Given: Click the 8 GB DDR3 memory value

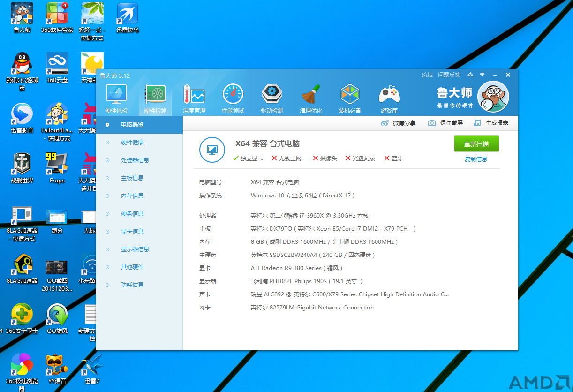Looking at the screenshot, I should 324,242.
